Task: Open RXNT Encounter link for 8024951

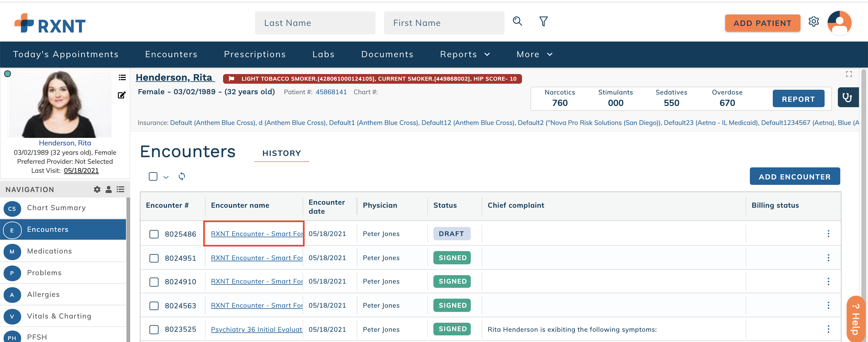Action: click(x=256, y=258)
